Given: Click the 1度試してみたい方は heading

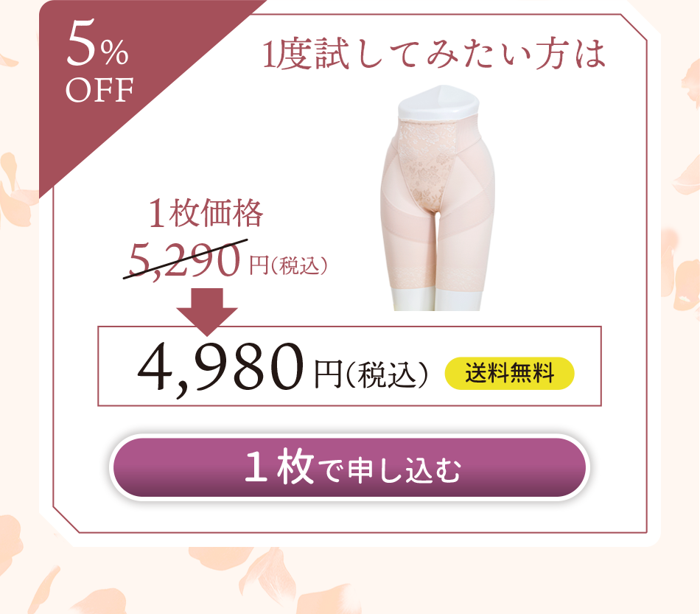Looking at the screenshot, I should [434, 55].
